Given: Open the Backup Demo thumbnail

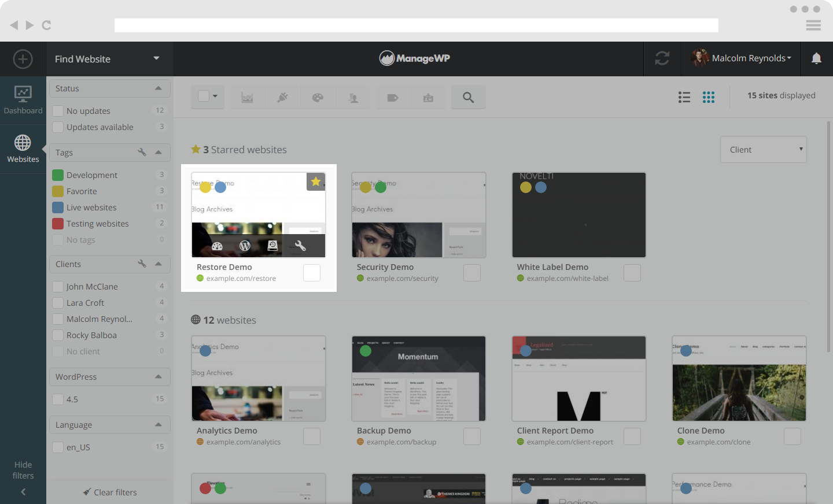Looking at the screenshot, I should [419, 379].
